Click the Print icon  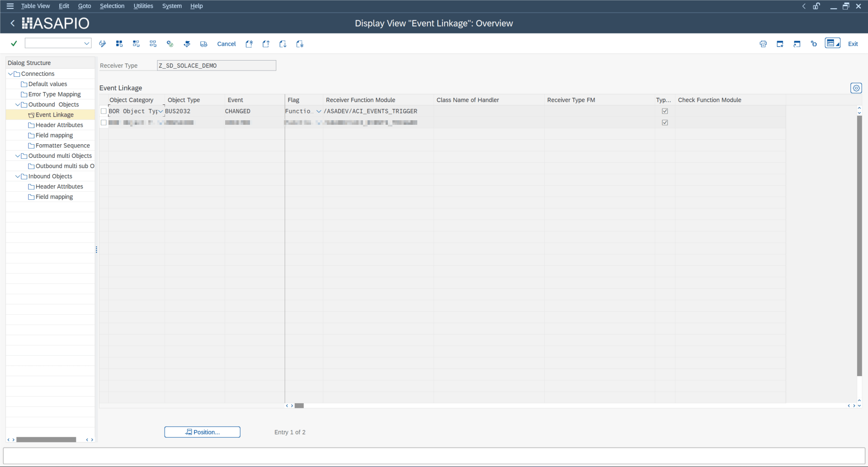click(x=763, y=44)
